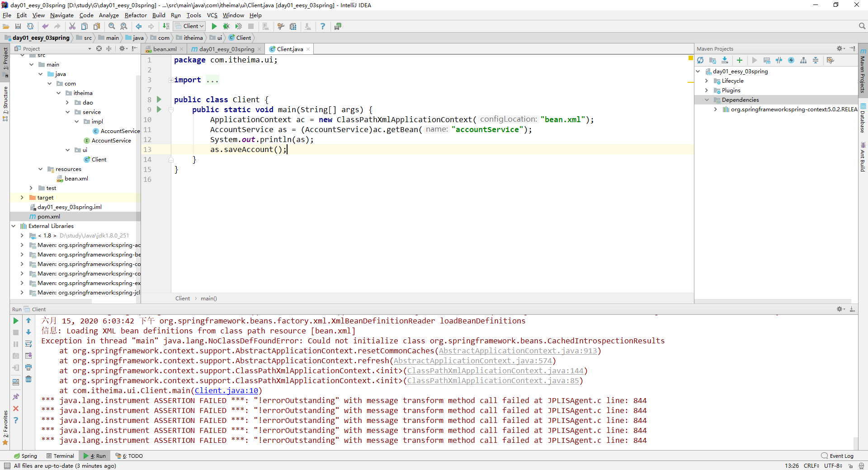Viewport: 868px width, 470px height.
Task: Click Reimport All Maven Projects icon
Action: [x=700, y=60]
